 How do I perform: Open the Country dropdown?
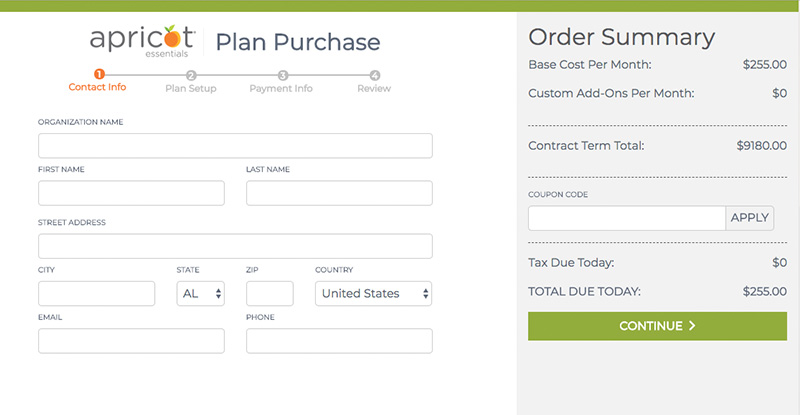tap(374, 293)
